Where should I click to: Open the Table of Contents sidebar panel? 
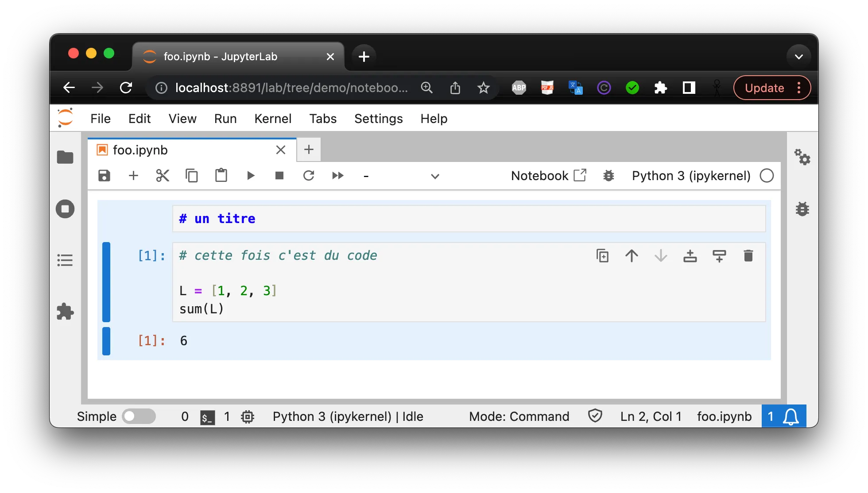pyautogui.click(x=65, y=260)
